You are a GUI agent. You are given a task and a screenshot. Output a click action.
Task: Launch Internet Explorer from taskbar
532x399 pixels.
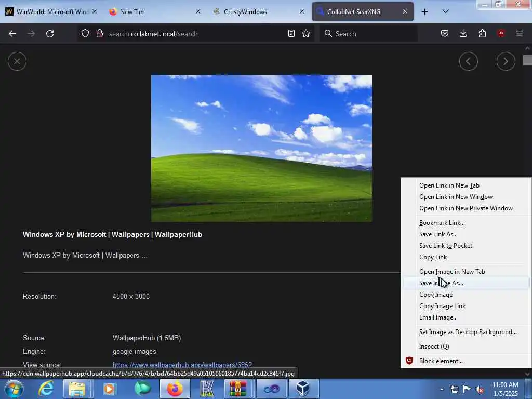coord(46,389)
